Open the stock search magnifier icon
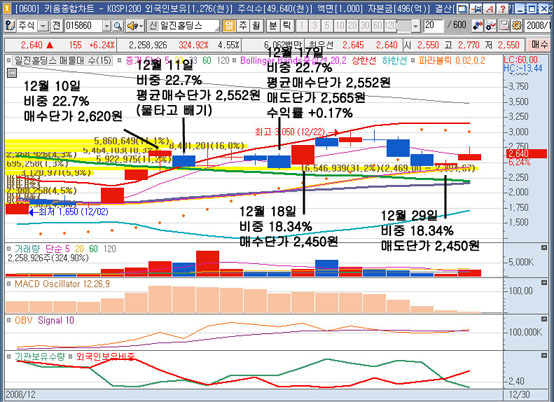 pos(118,25)
